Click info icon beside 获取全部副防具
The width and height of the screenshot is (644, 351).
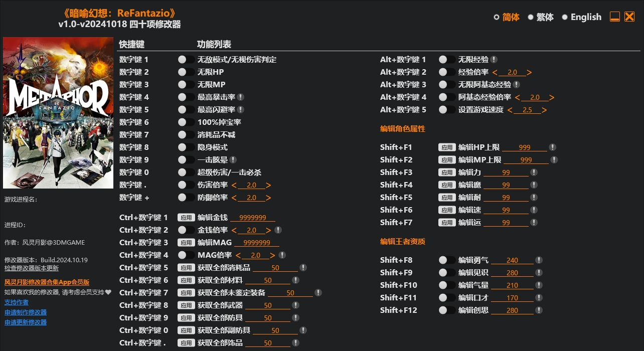[303, 330]
